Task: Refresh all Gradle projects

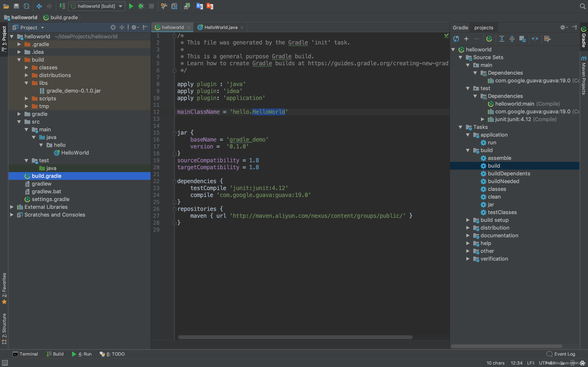Action: (x=456, y=39)
